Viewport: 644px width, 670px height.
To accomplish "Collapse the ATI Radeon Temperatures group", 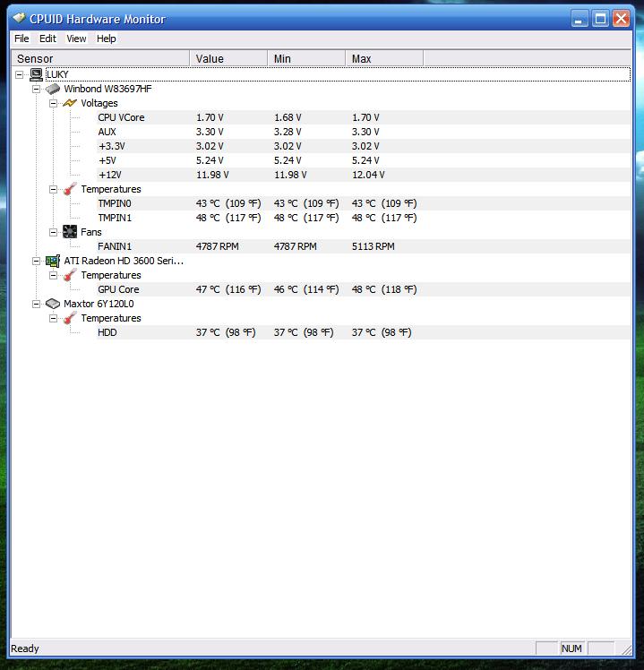I will pos(53,275).
